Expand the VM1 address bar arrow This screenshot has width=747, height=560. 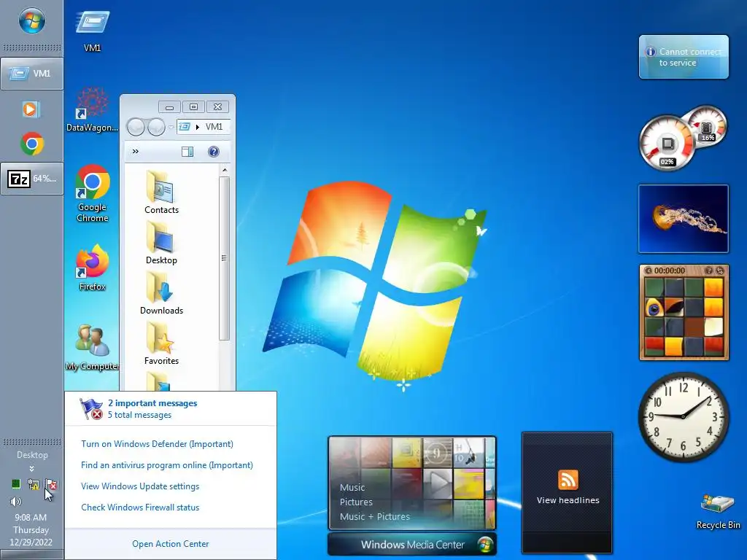pyautogui.click(x=197, y=127)
